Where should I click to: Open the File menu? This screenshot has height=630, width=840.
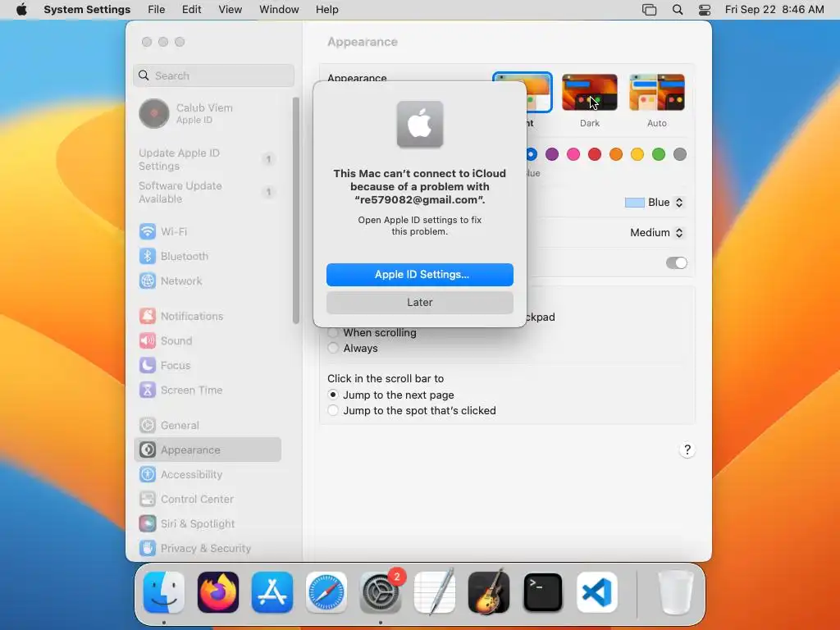(x=157, y=10)
